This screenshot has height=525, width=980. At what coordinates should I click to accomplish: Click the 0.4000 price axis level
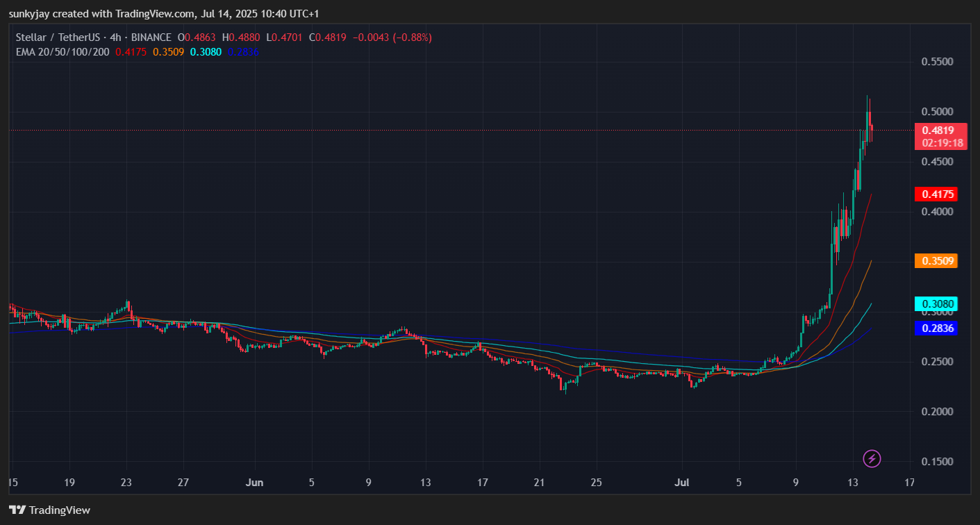pos(937,212)
